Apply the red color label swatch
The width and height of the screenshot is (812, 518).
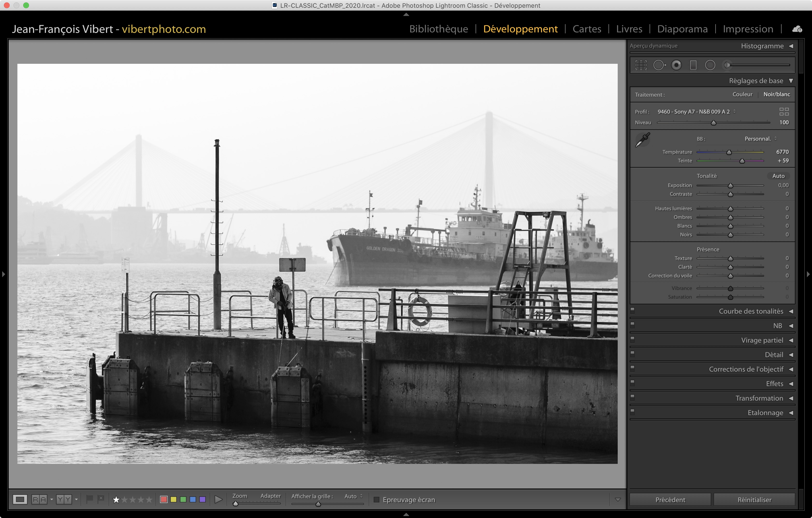164,499
